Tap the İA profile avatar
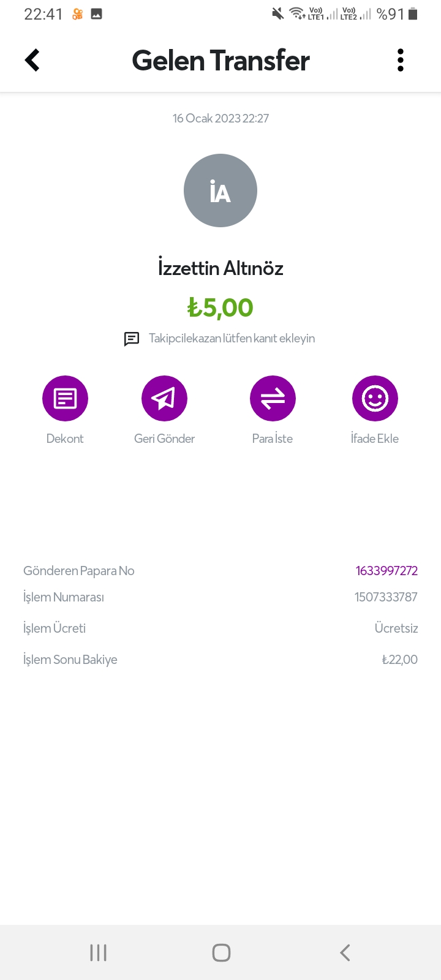This screenshot has width=441, height=980. 221,190
